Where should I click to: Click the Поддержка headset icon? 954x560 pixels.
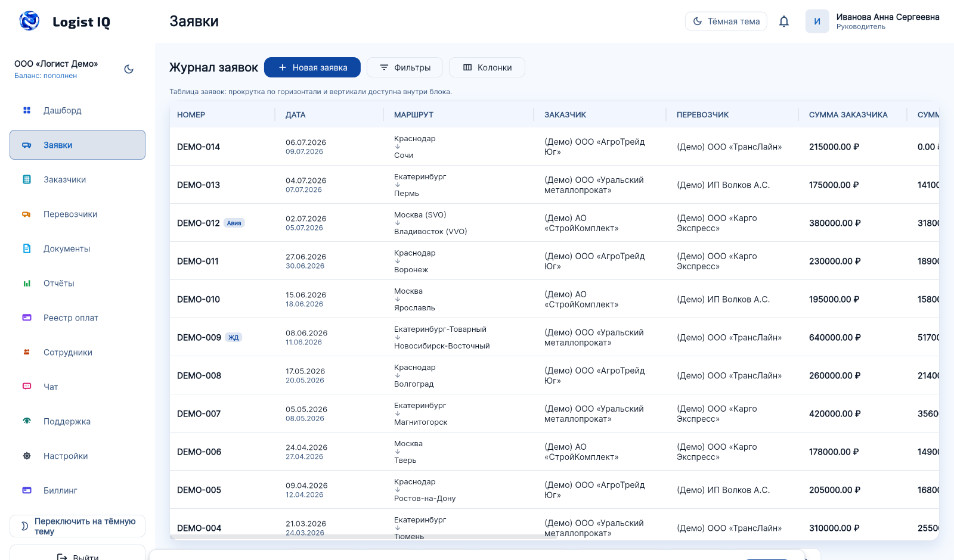point(27,421)
